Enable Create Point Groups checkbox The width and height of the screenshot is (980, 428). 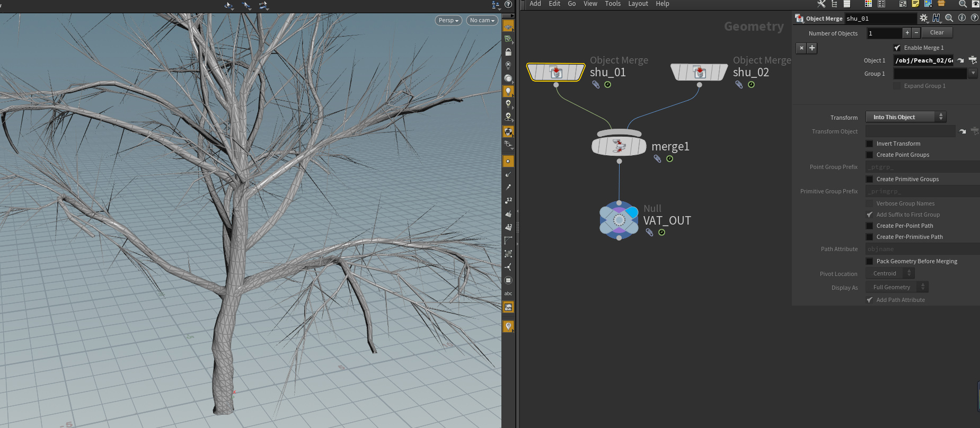(869, 155)
